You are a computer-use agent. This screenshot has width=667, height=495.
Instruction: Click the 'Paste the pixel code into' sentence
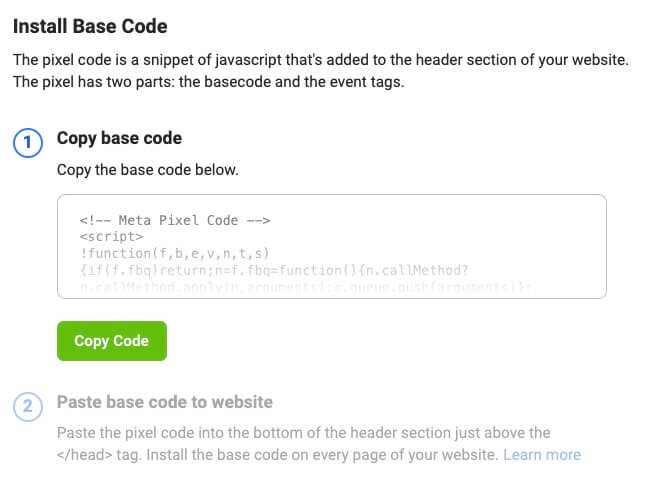[304, 432]
